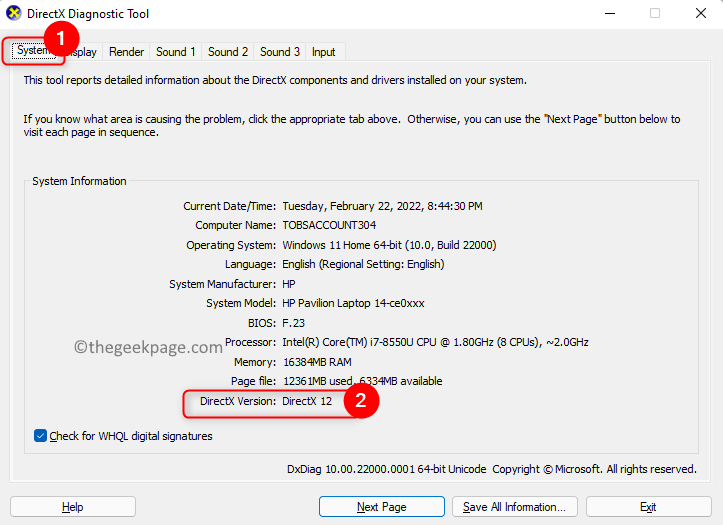723x525 pixels.
Task: Click the Operating System value Windows 11 Home
Action: point(389,245)
